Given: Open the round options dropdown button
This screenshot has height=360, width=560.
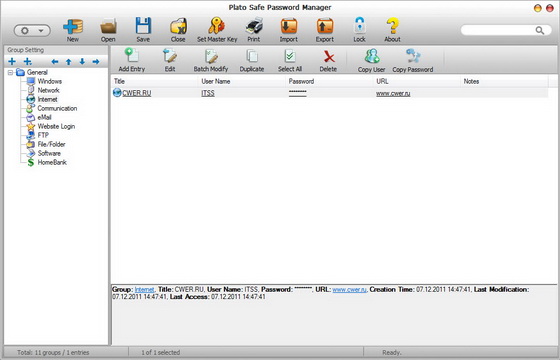Looking at the screenshot, I should pos(32,31).
